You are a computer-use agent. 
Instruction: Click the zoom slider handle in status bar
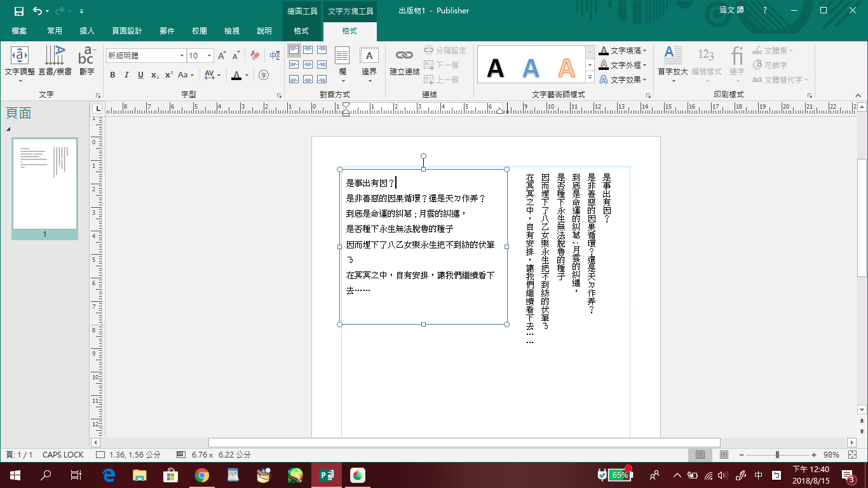(x=777, y=455)
